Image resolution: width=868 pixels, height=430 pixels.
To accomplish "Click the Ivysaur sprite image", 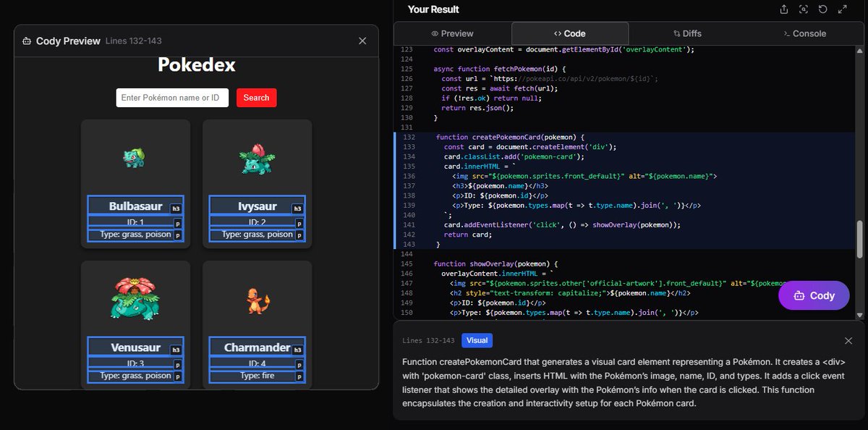I will point(256,159).
